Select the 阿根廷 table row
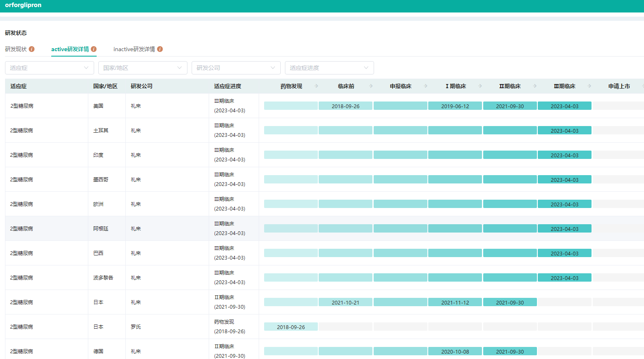The image size is (644, 359). (x=101, y=229)
